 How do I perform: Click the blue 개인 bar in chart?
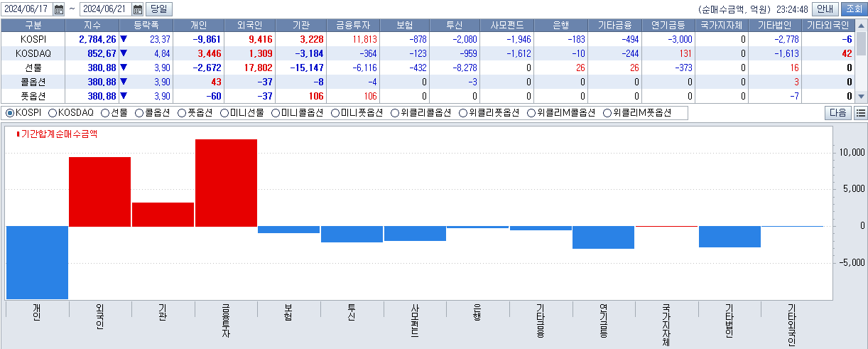click(x=37, y=262)
